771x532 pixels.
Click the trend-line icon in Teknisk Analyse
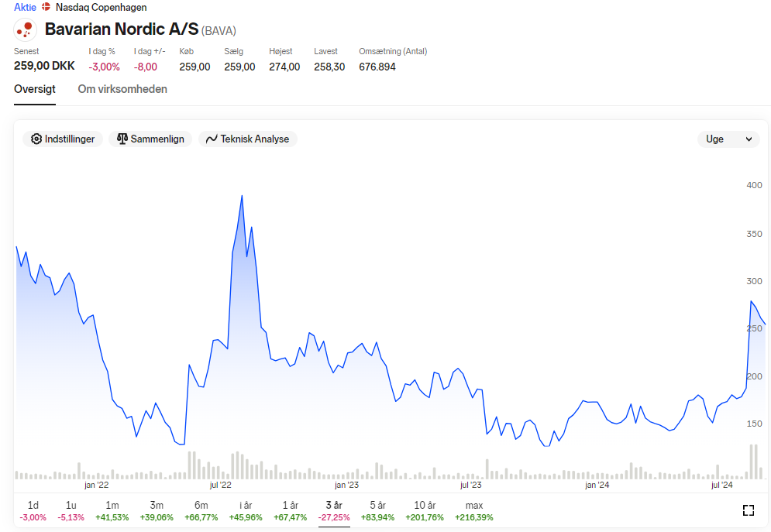coord(212,139)
